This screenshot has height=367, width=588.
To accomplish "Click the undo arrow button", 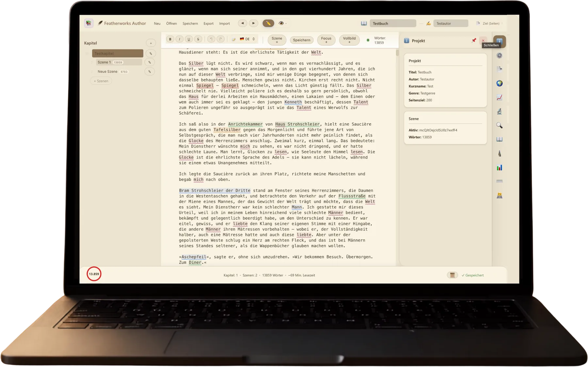I will [211, 39].
